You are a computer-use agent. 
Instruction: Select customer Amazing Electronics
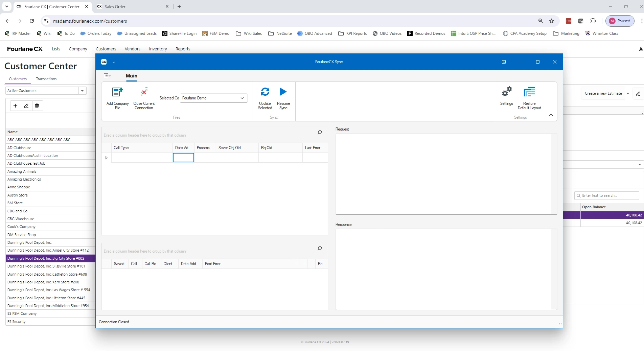[51, 179]
